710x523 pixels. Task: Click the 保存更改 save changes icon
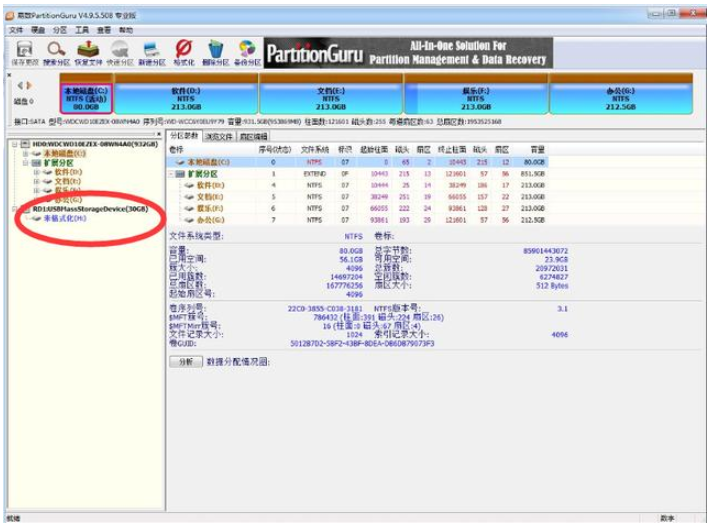point(24,53)
